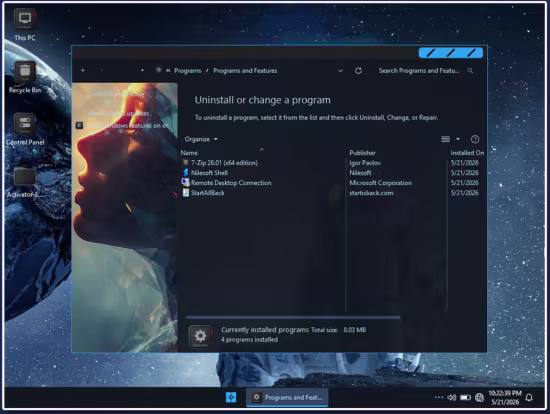The height and width of the screenshot is (414, 550).
Task: Click install date of 7-Zip row
Action: [x=464, y=163]
